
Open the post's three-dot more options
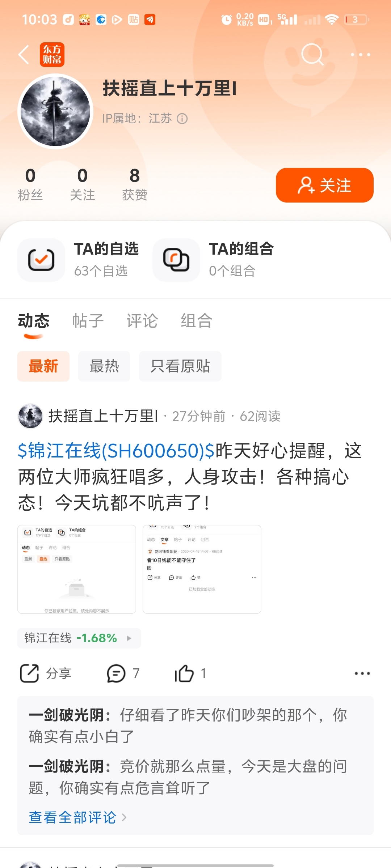362,673
